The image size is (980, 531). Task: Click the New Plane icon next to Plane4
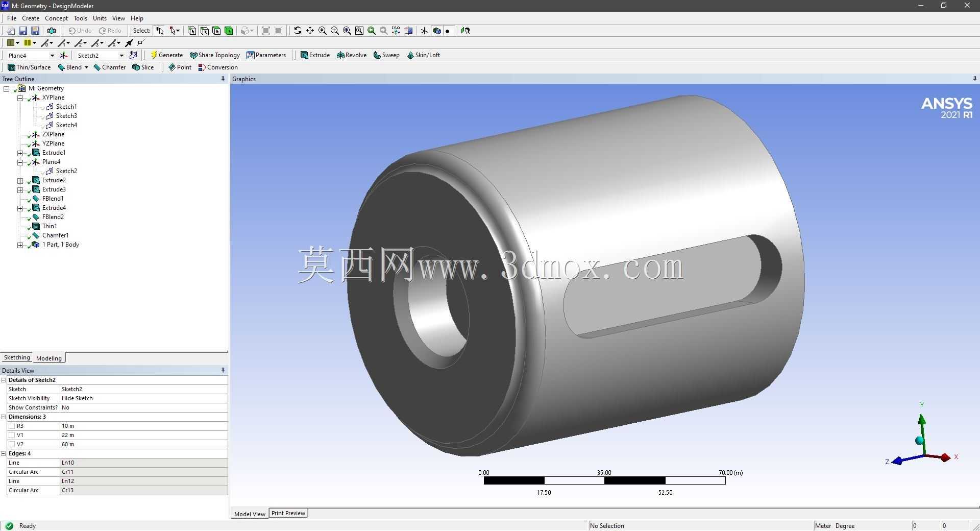64,55
